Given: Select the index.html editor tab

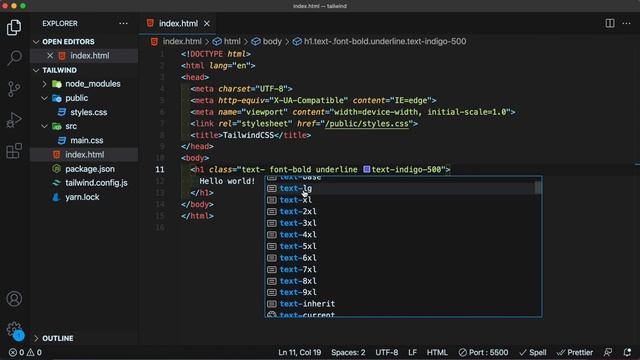Looking at the screenshot, I should 178,24.
